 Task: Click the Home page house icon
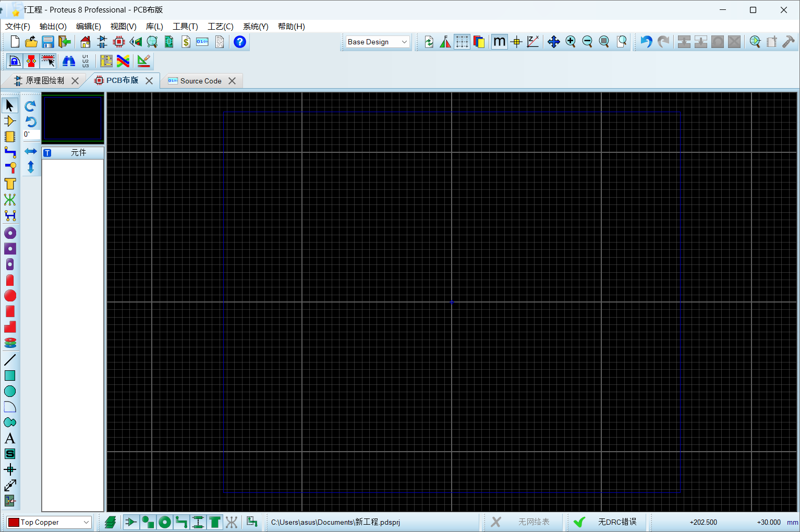tap(86, 42)
